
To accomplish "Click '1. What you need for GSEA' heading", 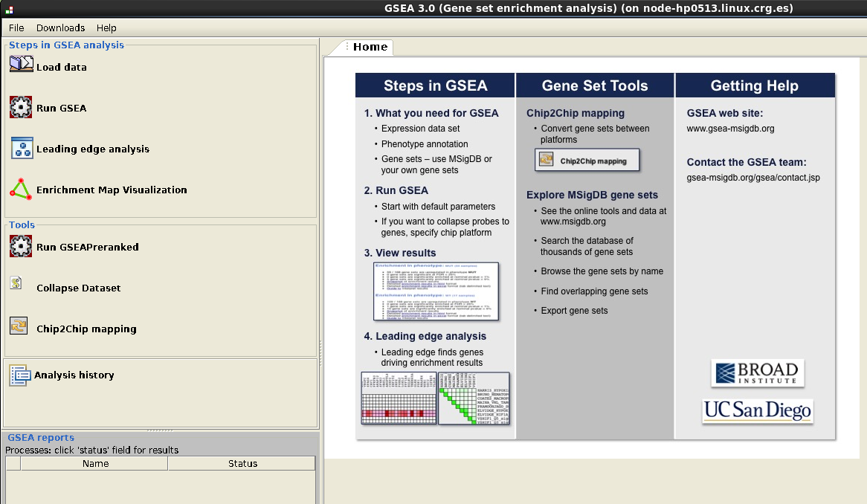I will (431, 113).
